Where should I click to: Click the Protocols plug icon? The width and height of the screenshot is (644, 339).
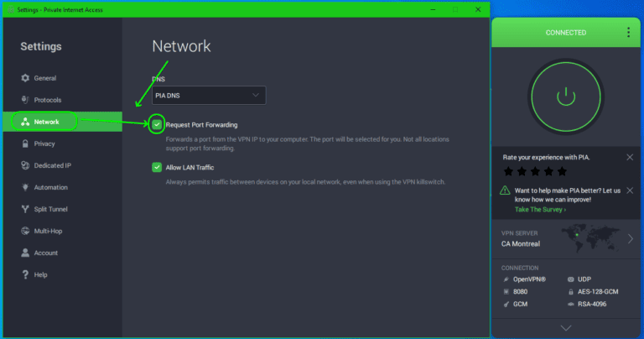click(26, 100)
